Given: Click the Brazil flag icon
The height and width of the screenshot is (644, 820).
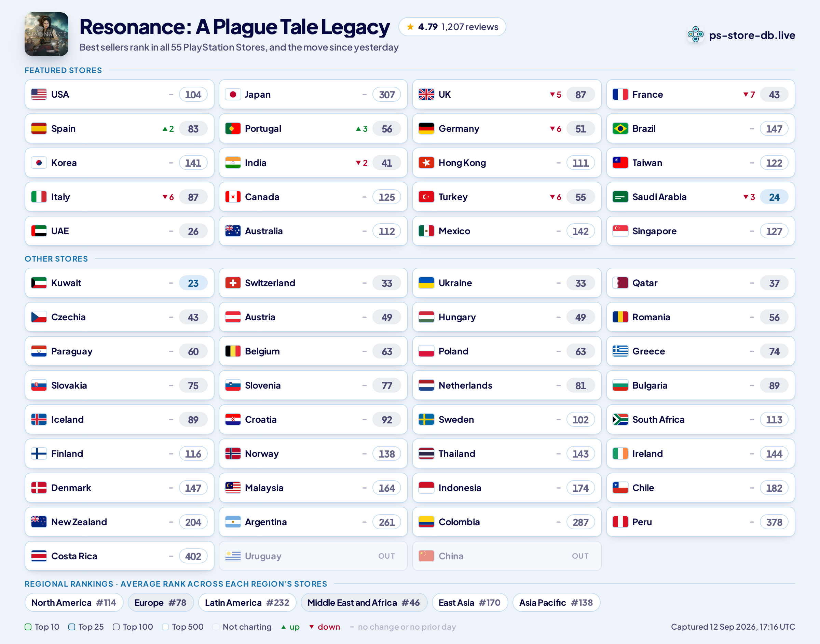Looking at the screenshot, I should tap(620, 129).
